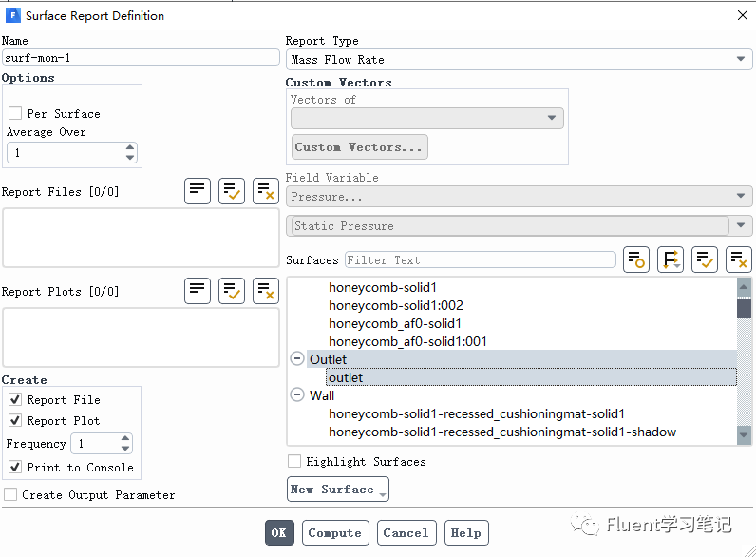Select all Report Files with checkmark icon
This screenshot has width=756, height=557.
[232, 191]
